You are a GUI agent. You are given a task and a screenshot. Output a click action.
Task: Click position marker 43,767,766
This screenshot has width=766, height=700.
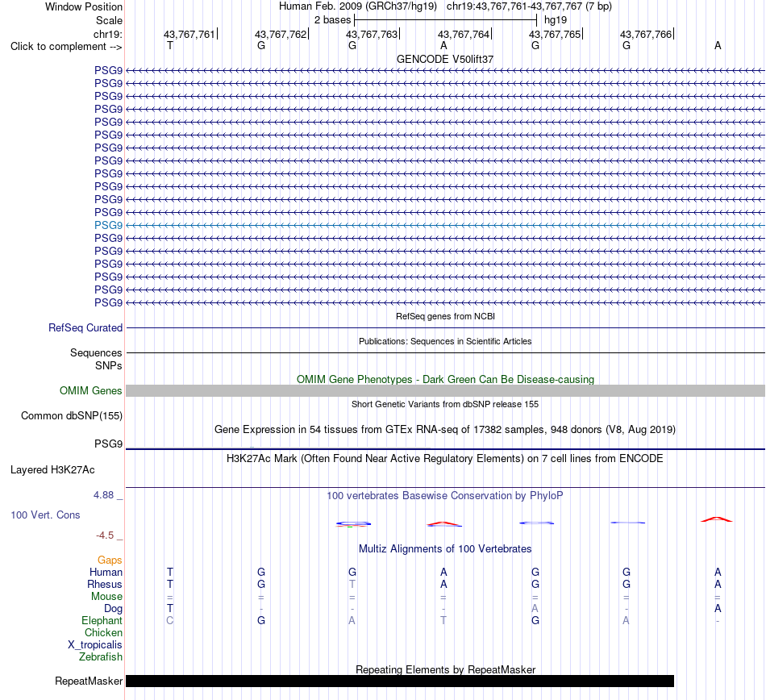[x=647, y=34]
